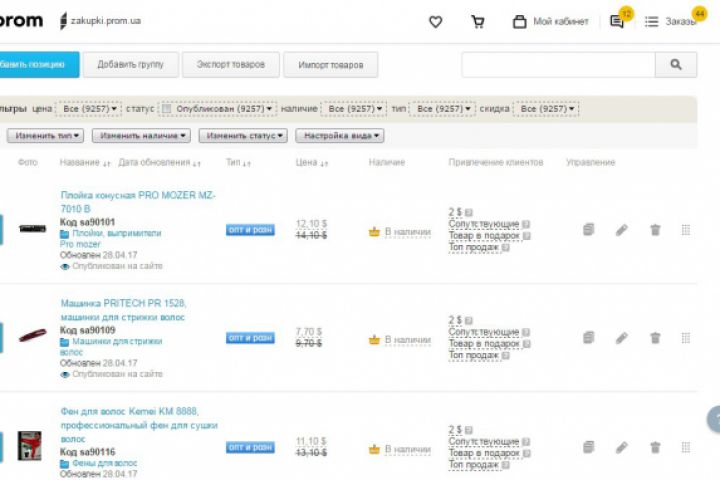
Task: Click В наличии status for PRITECH
Action: [408, 340]
